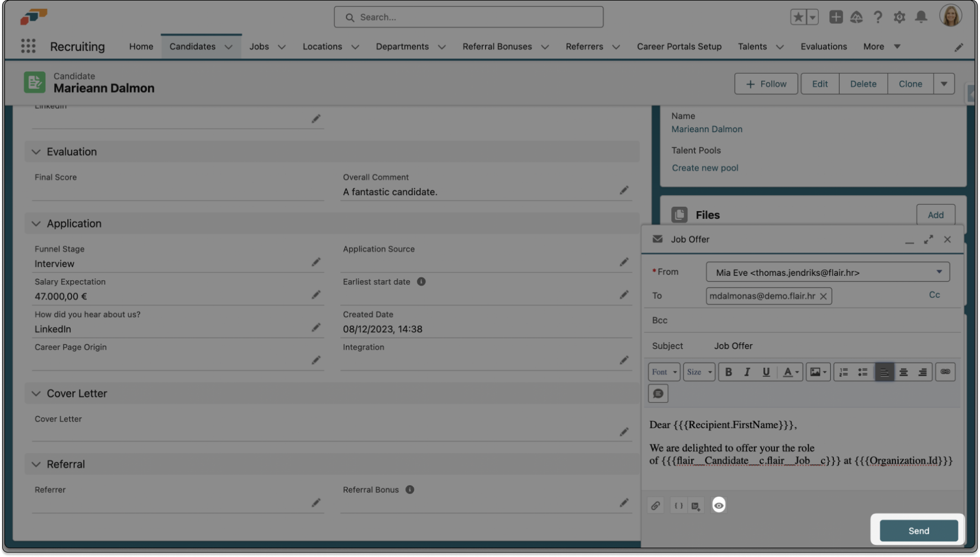Image resolution: width=980 pixels, height=557 pixels.
Task: Toggle italic text formatting
Action: tap(747, 372)
